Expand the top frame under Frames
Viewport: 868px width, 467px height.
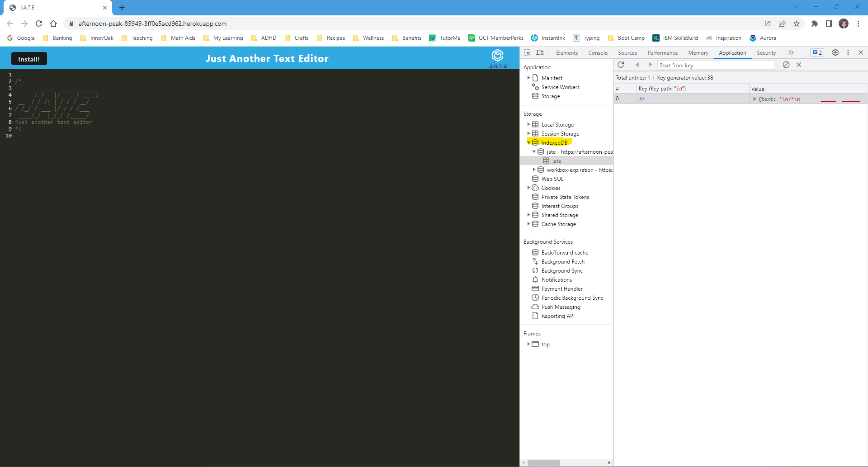point(529,344)
